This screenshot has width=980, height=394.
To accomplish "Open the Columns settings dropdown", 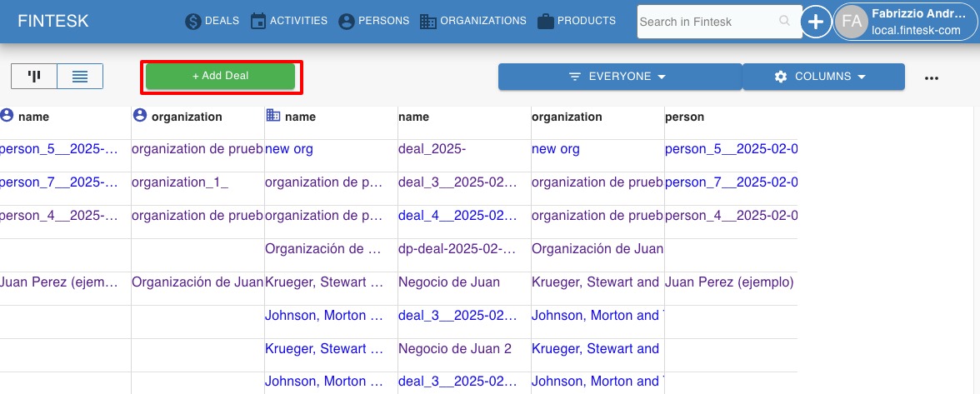I will coord(822,77).
